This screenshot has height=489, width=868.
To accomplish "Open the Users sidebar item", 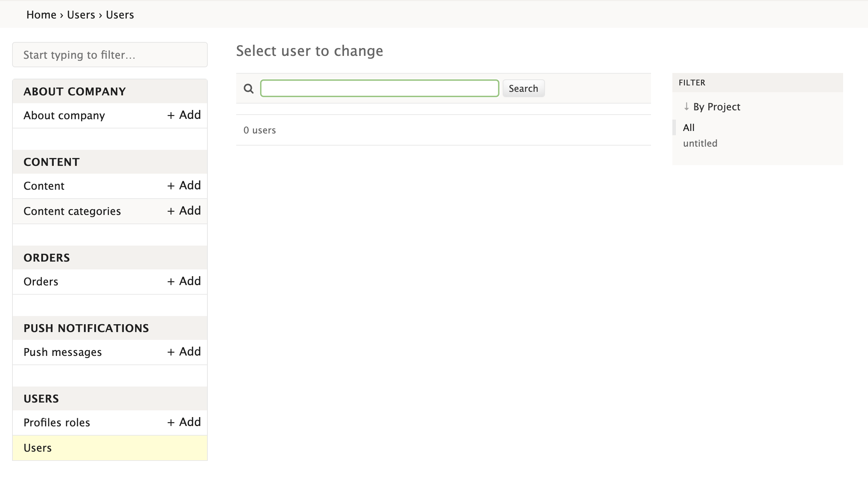I will click(x=38, y=448).
